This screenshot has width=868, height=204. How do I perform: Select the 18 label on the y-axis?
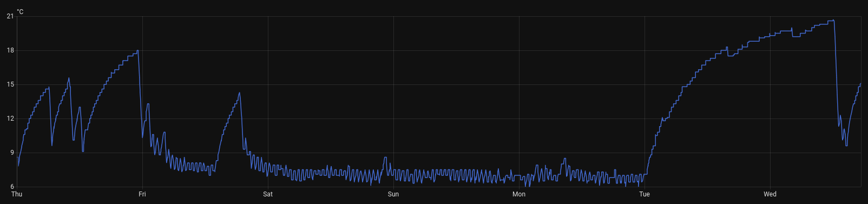(x=10, y=50)
